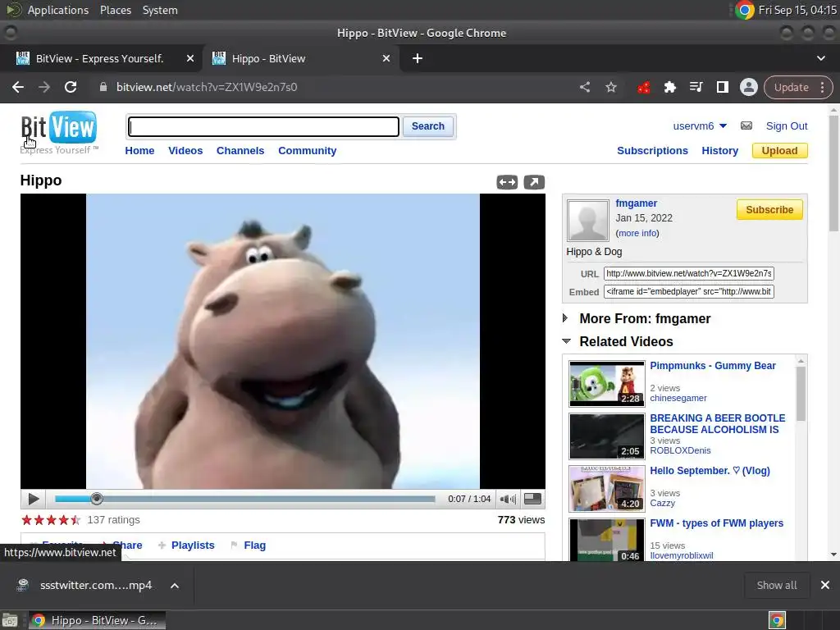The height and width of the screenshot is (630, 840).
Task: Open the Videos navigation link
Action: pos(185,151)
